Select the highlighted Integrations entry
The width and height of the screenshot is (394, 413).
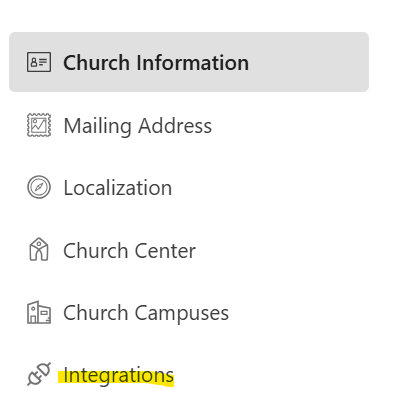point(189,375)
